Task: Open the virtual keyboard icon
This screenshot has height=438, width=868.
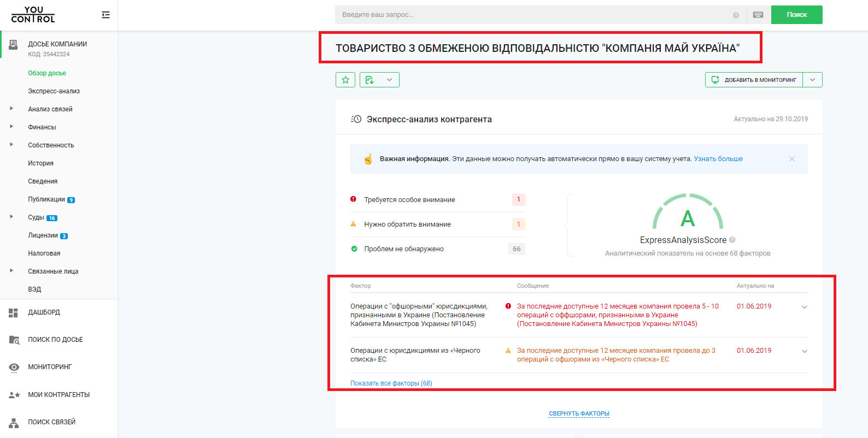Action: click(758, 15)
